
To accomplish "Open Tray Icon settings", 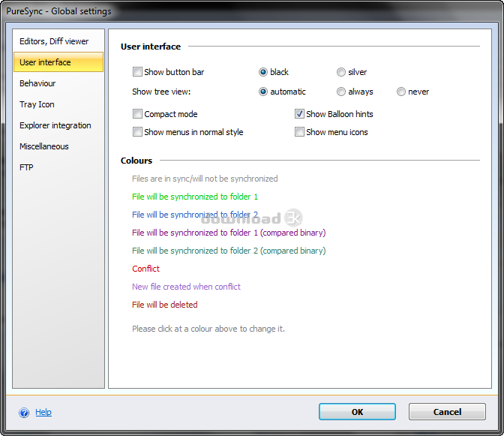I will click(37, 104).
